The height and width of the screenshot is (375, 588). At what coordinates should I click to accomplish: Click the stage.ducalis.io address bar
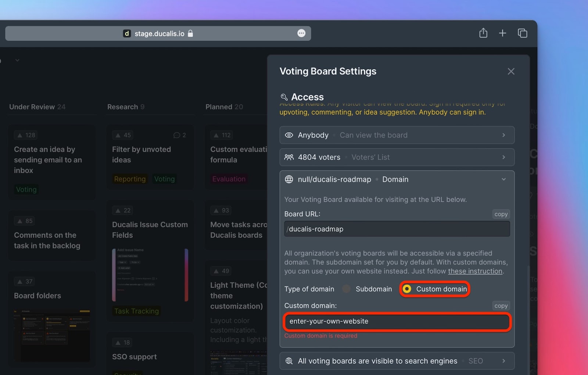coord(158,33)
